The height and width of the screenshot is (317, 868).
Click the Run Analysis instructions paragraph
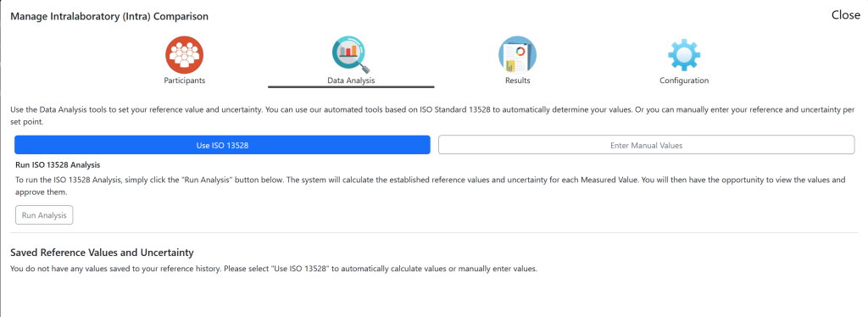pos(430,186)
